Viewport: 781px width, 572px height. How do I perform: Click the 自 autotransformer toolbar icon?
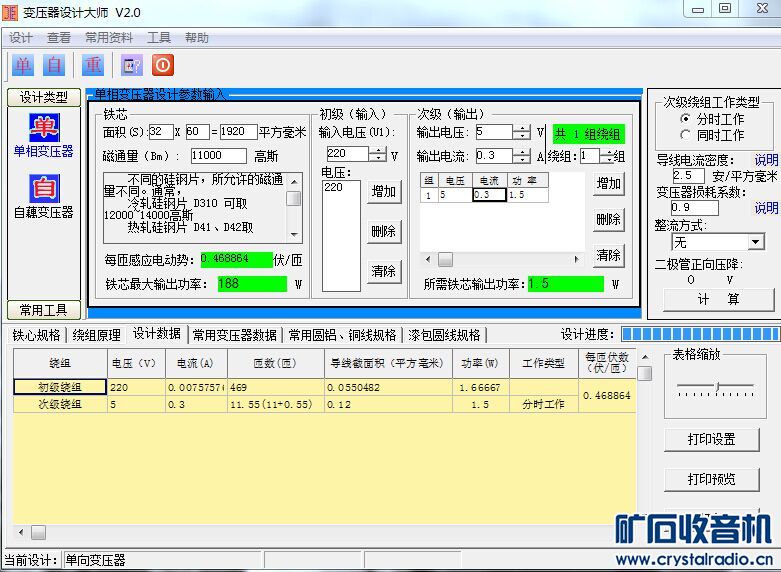[x=54, y=65]
